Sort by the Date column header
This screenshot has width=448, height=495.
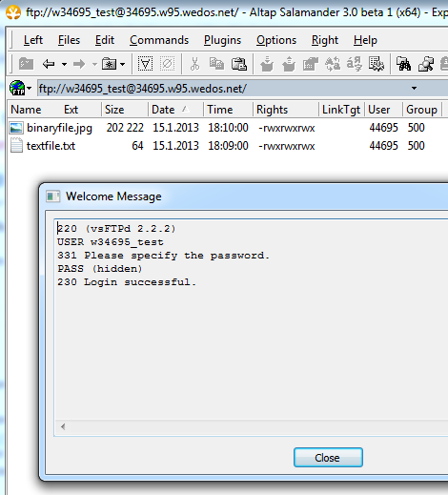[x=175, y=110]
